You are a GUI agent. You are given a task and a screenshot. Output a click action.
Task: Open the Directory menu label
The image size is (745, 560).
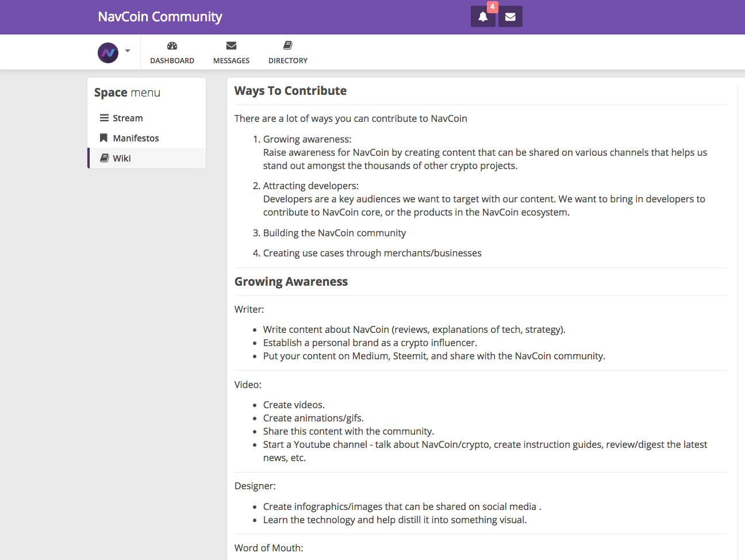click(x=288, y=60)
